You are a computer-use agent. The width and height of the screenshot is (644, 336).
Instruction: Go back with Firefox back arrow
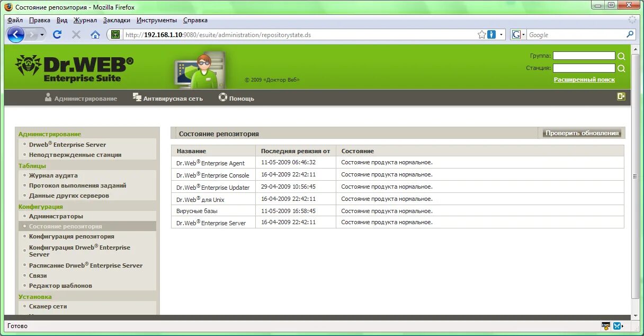16,35
